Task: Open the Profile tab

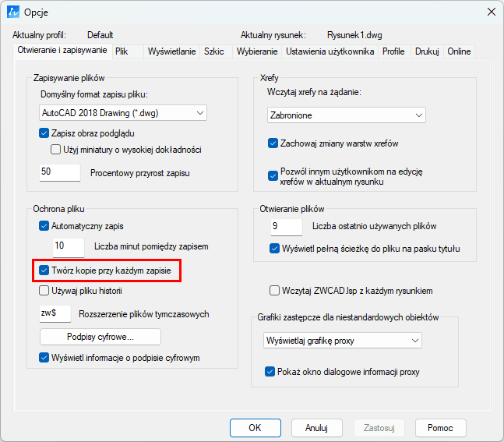Action: point(393,51)
